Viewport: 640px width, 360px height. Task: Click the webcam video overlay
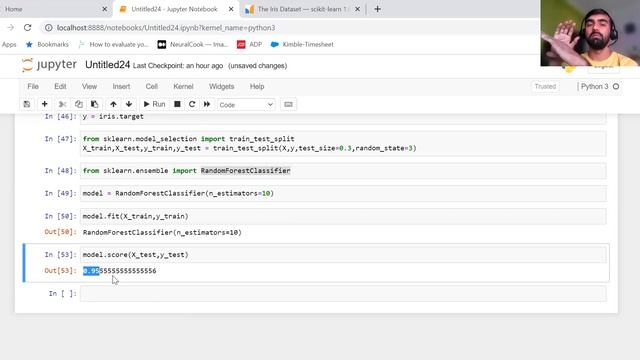[590, 33]
